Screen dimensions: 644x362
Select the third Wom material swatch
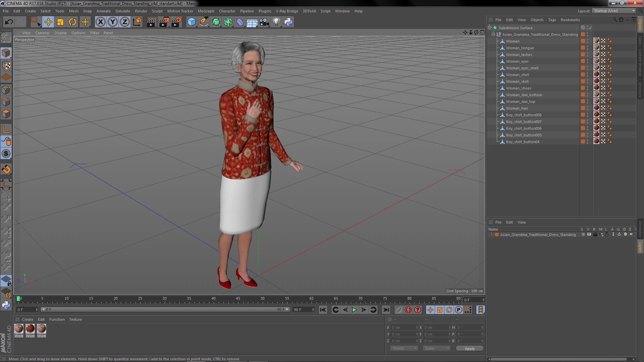[42, 331]
